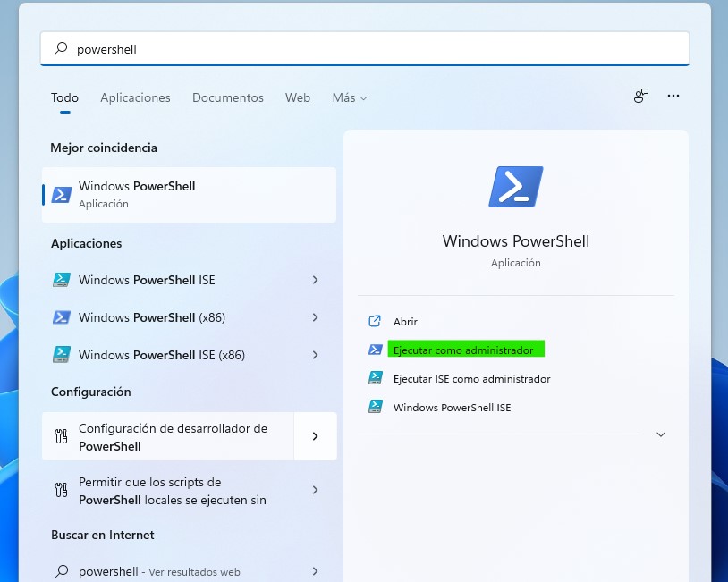Expand developer PowerShell settings arrow
Viewport: 728px width, 582px height.
pos(315,436)
